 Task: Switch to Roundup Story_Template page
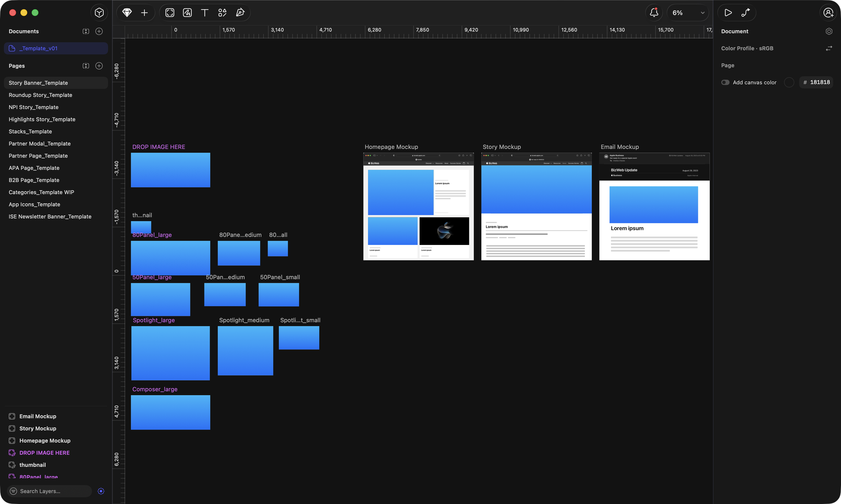tap(40, 95)
